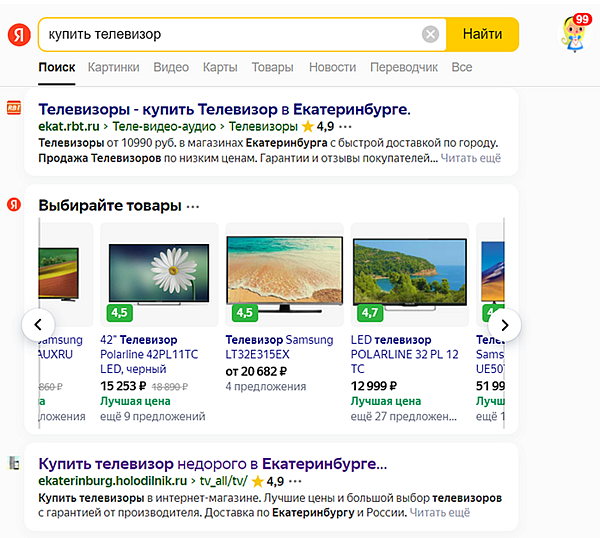Click the star rating 4,9 of ekat.rbt.ru

click(318, 126)
